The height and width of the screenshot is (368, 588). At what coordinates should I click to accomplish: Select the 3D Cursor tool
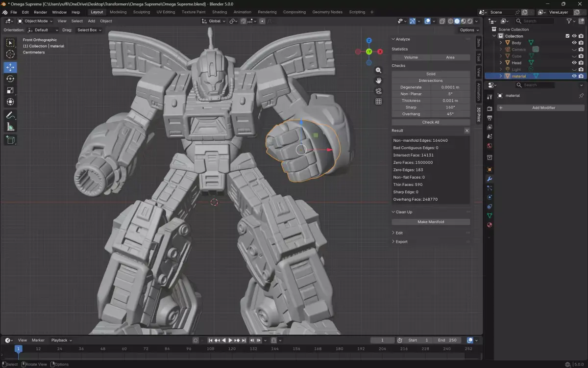10,54
